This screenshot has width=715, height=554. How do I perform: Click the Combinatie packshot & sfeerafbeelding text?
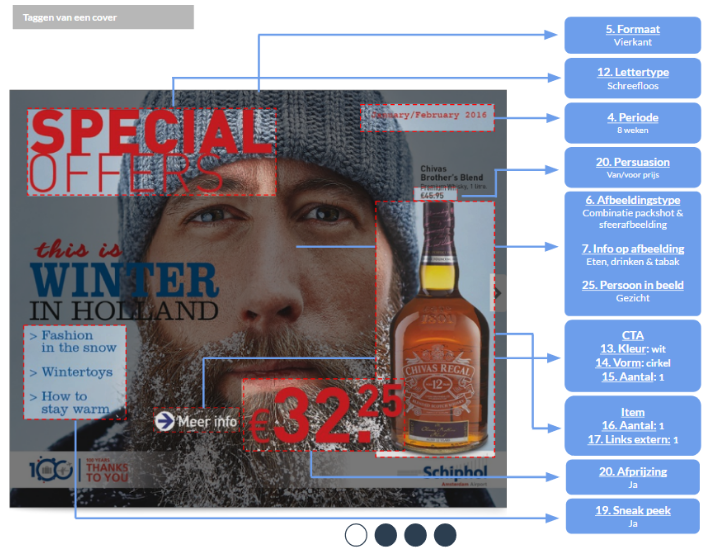point(632,219)
